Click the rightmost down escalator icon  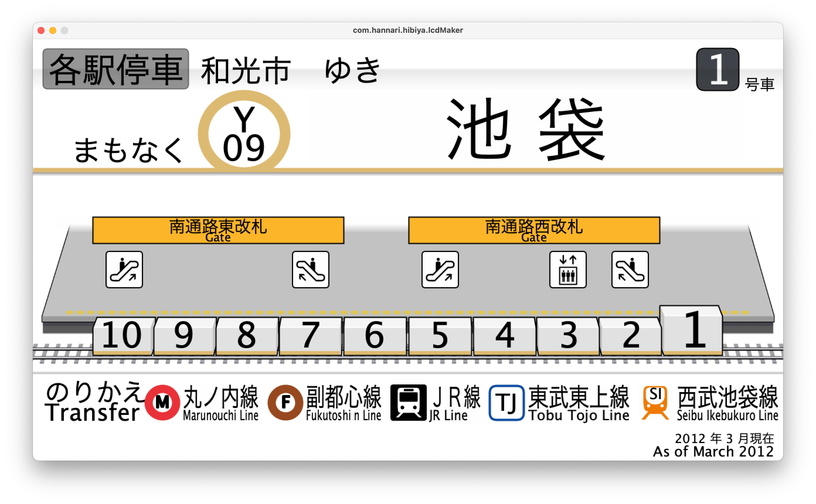pyautogui.click(x=630, y=269)
